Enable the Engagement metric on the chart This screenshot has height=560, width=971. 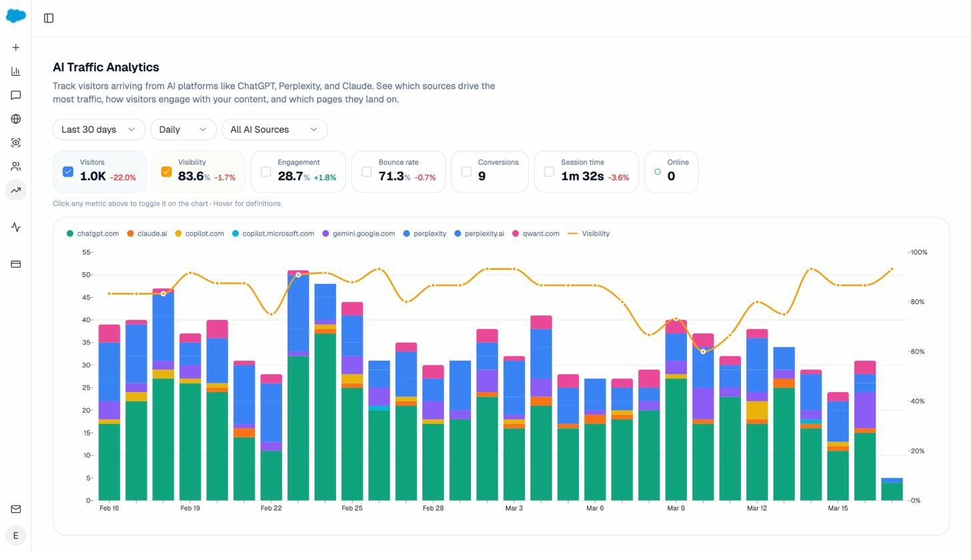click(265, 171)
